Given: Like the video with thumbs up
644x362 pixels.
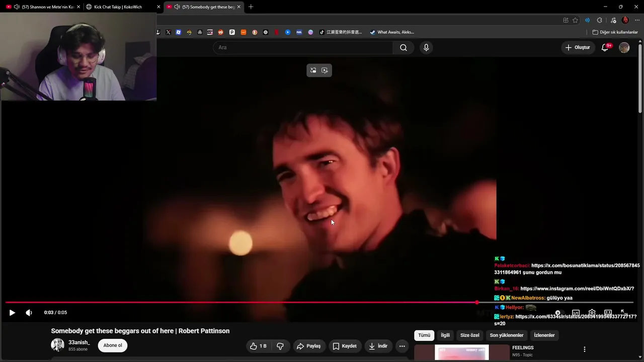Looking at the screenshot, I should tap(259, 346).
